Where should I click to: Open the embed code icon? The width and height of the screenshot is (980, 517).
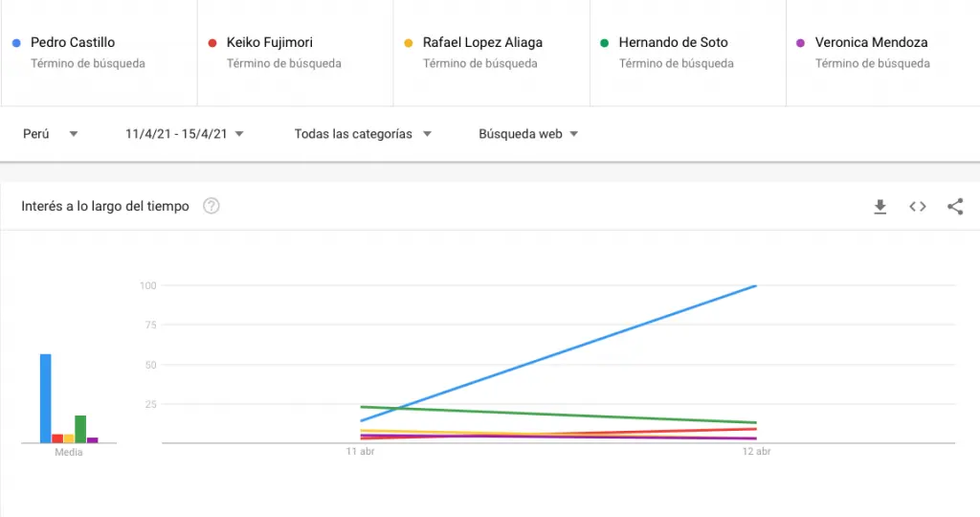[918, 206]
